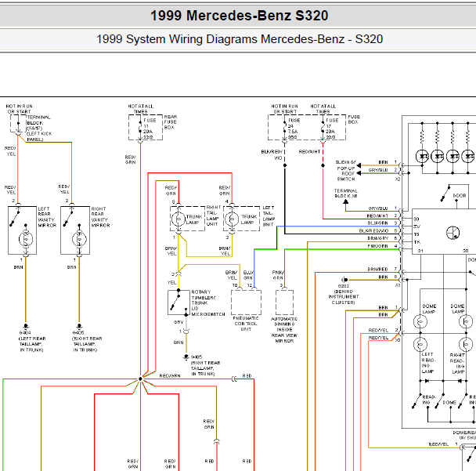
Task: Click the "HOT IN RUN OR START" label above Terminal Block X4/17
Action: tap(19, 109)
